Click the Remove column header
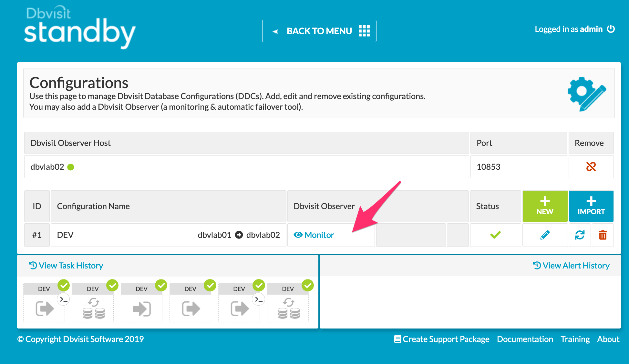Screen dimensions: 629x364 click(591, 143)
